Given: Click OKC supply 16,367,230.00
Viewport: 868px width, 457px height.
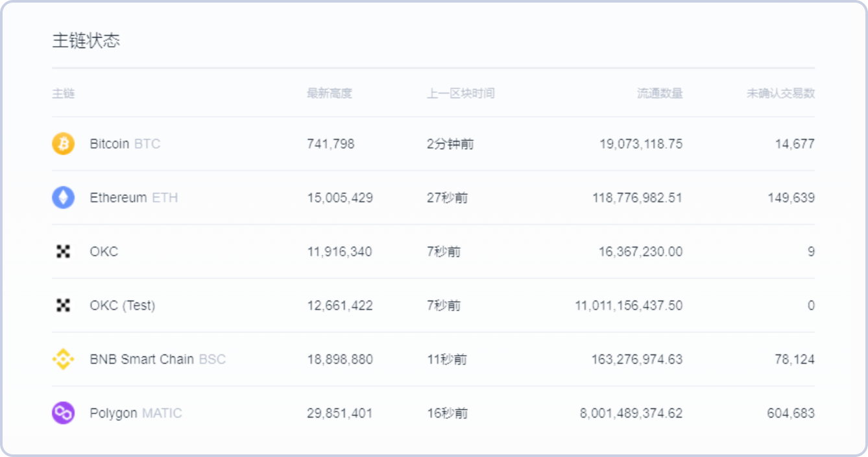Looking at the screenshot, I should 641,251.
